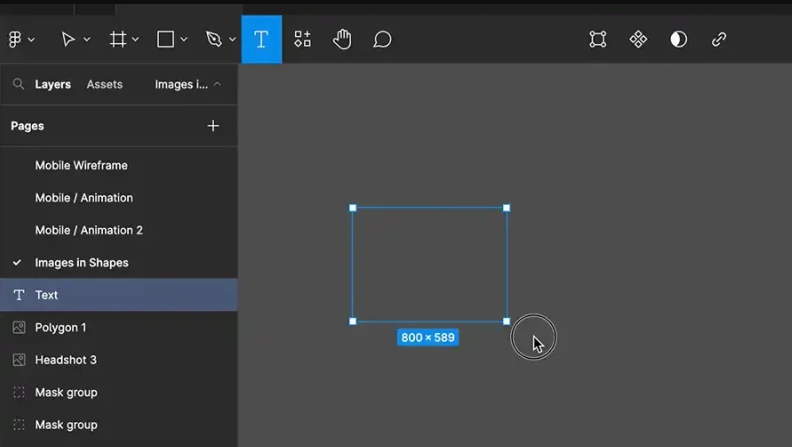Toggle the mask contrast icon
Screen dimensions: 792x447
tap(679, 39)
